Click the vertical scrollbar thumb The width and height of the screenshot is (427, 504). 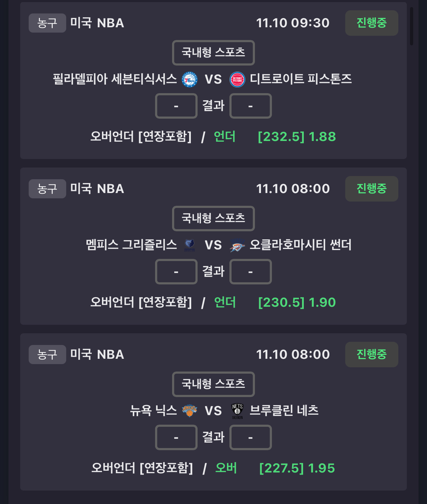(411, 26)
